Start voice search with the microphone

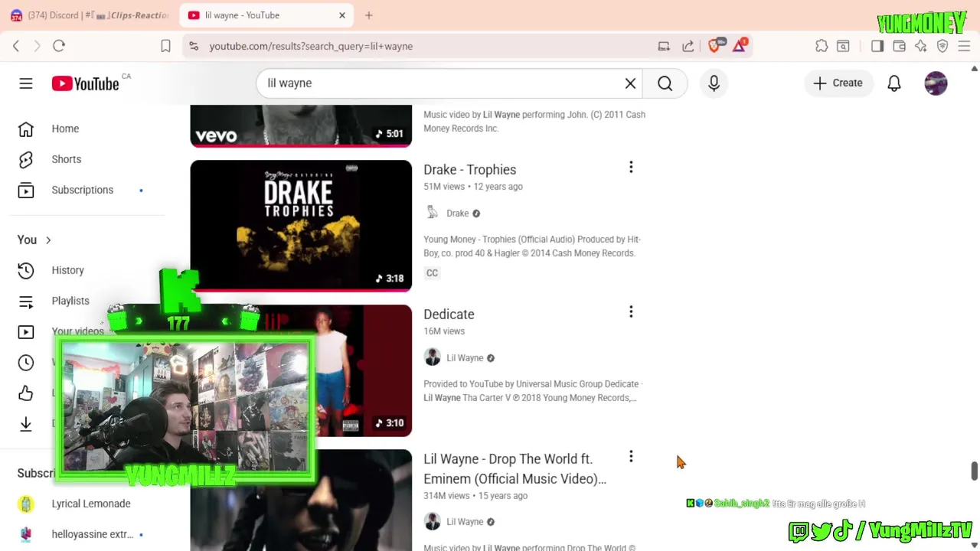(x=714, y=83)
